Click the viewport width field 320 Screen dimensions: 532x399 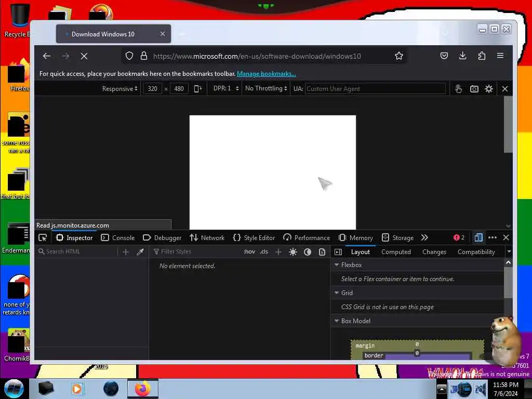click(152, 88)
